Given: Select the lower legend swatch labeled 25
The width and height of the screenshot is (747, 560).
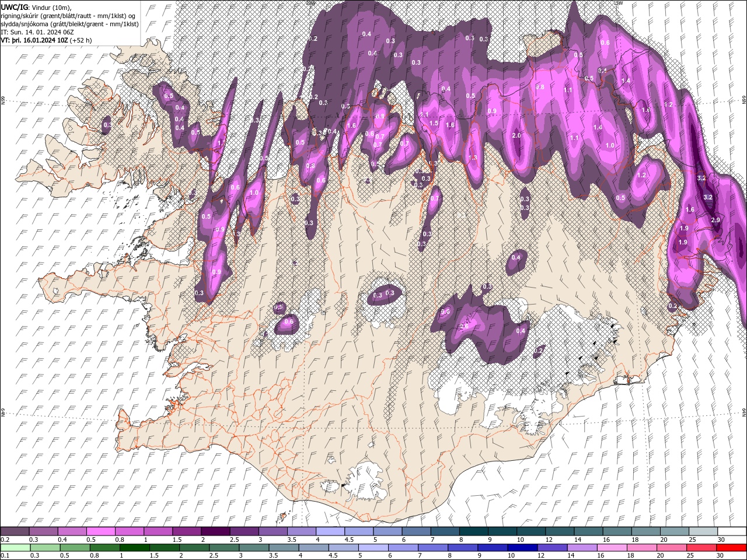Looking at the screenshot, I should tap(702, 548).
